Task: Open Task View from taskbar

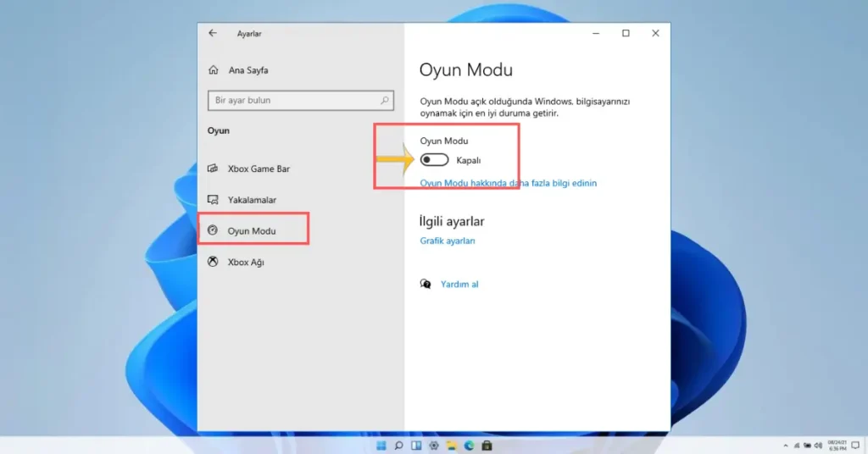Action: (x=416, y=446)
